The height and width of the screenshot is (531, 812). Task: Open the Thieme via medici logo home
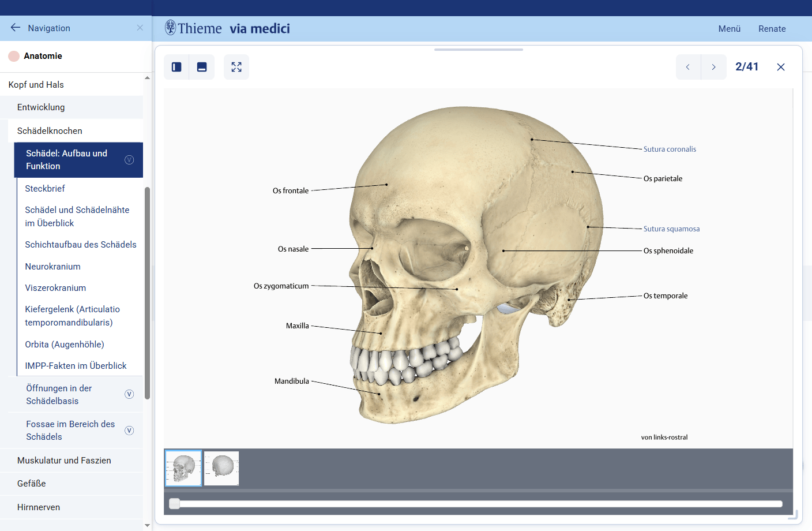227,28
